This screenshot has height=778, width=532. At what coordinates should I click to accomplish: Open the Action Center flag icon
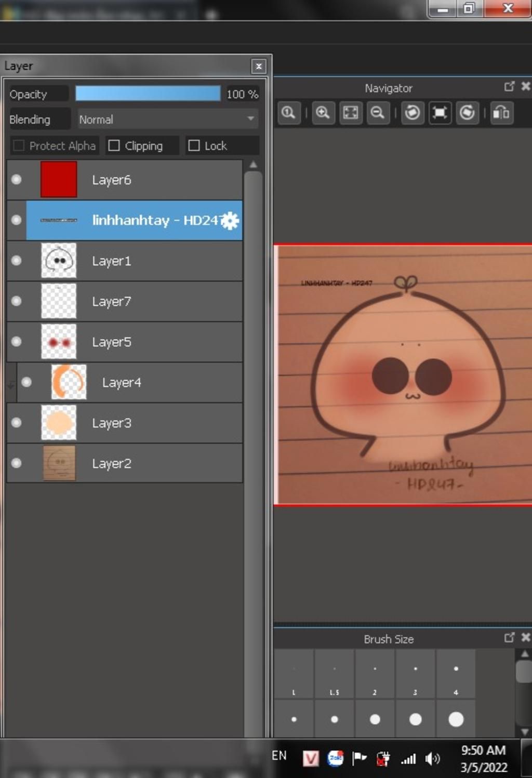point(360,759)
